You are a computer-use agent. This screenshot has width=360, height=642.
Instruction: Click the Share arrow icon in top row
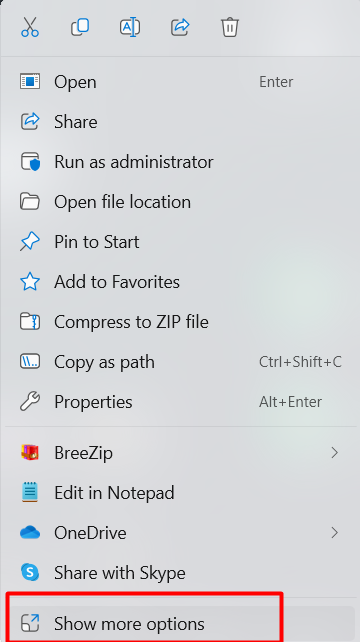[x=180, y=27]
